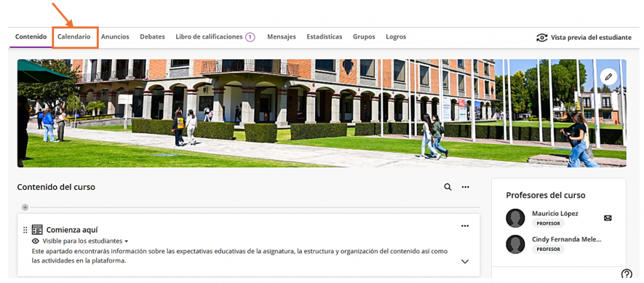The width and height of the screenshot is (644, 283).
Task: Grab the Comienza aquí drag handle
Action: tap(25, 230)
